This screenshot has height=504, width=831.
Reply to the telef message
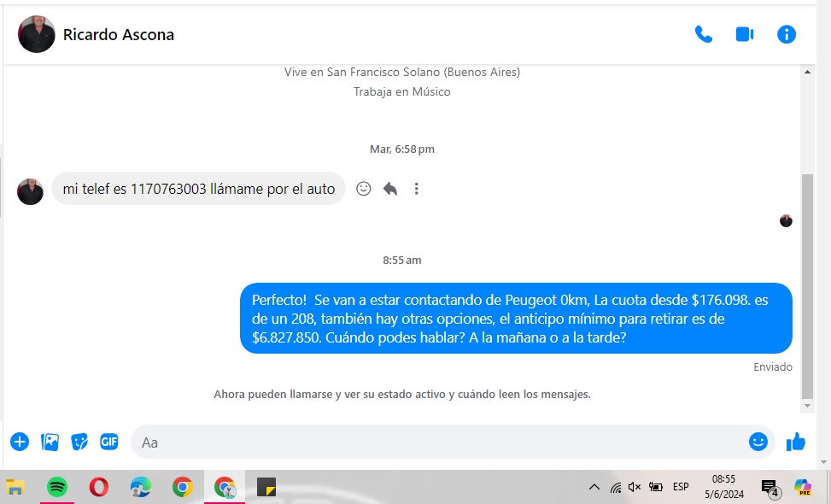[x=390, y=189]
